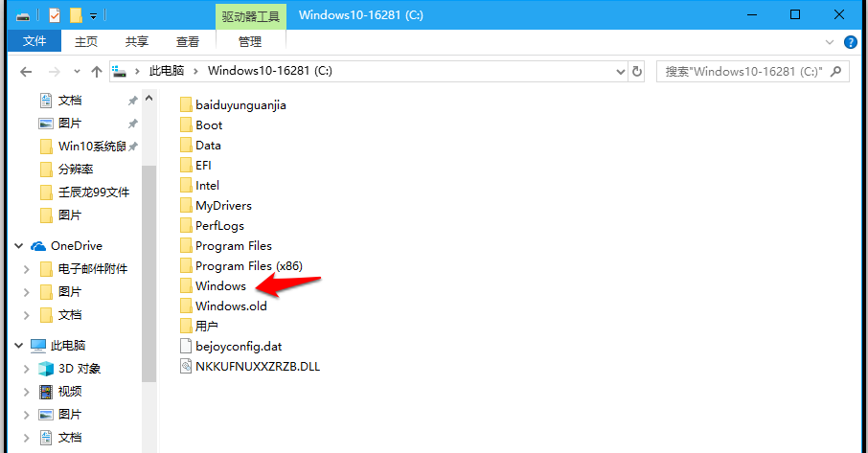Go back with the Back arrow
Image resolution: width=868 pixels, height=453 pixels.
point(26,72)
